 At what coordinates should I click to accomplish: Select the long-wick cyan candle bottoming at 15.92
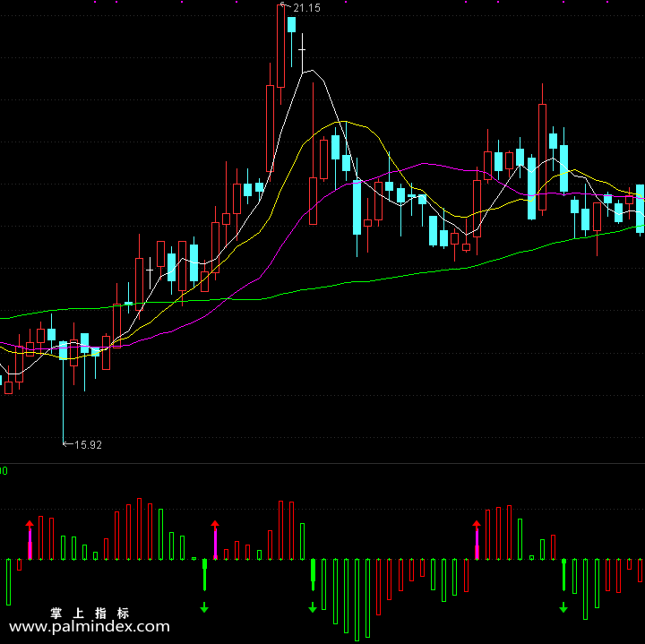coord(64,392)
